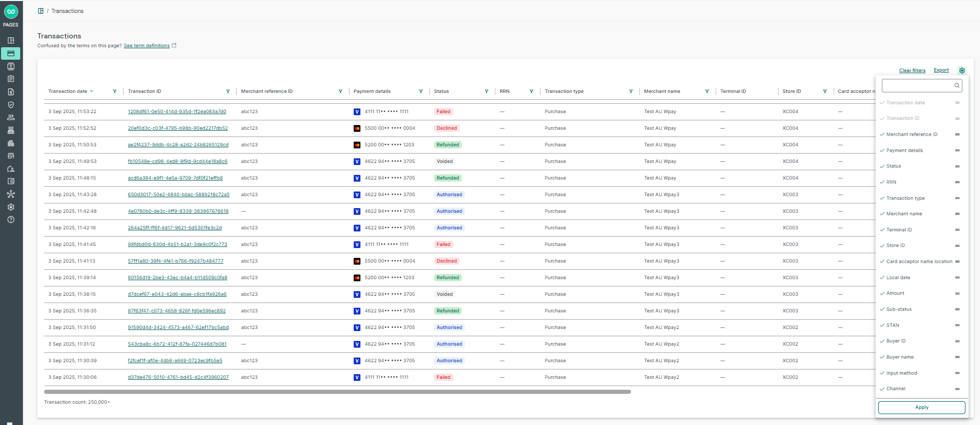Open the office building icon in sidebar
The height and width of the screenshot is (425, 980).
point(11,143)
